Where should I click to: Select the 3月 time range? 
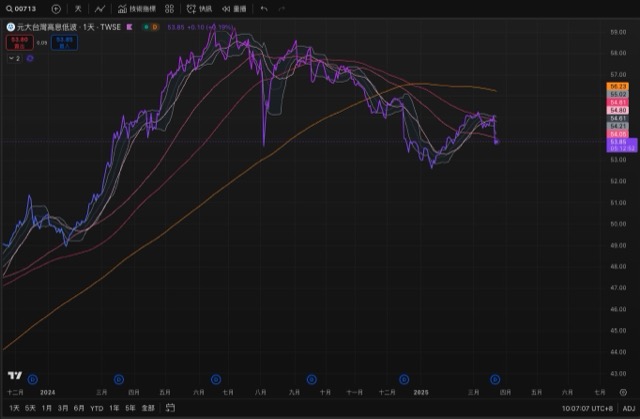tap(63, 408)
